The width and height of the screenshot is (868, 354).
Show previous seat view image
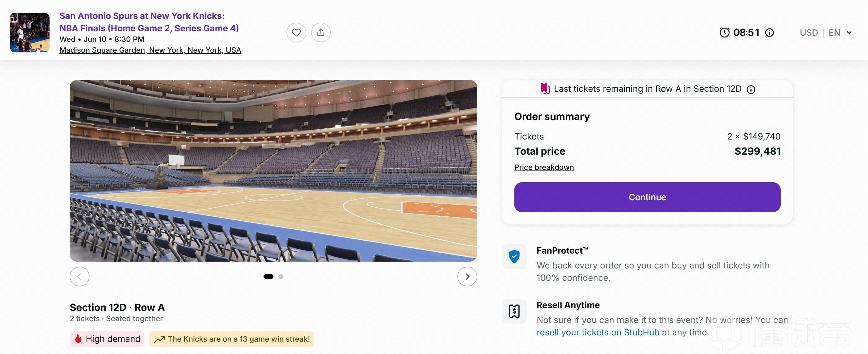tap(80, 277)
